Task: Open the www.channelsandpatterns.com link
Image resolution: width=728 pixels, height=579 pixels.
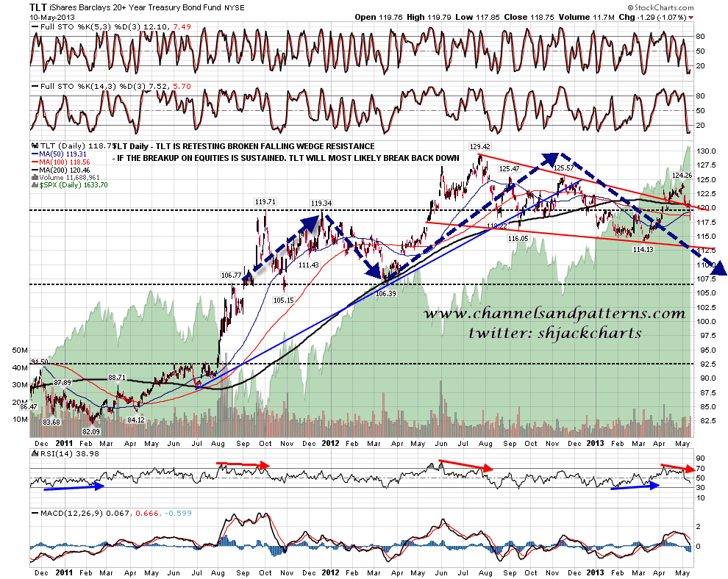Action: tap(554, 314)
